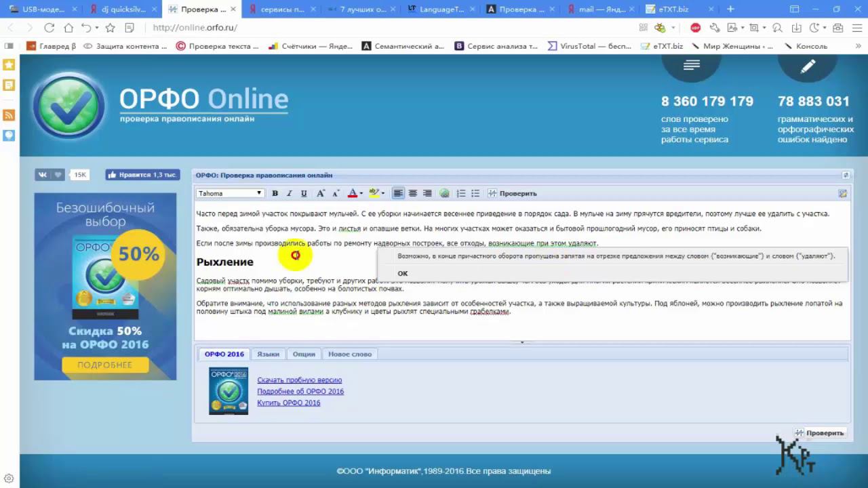868x488 pixels.
Task: Go to browser home page
Action: pos(68,28)
